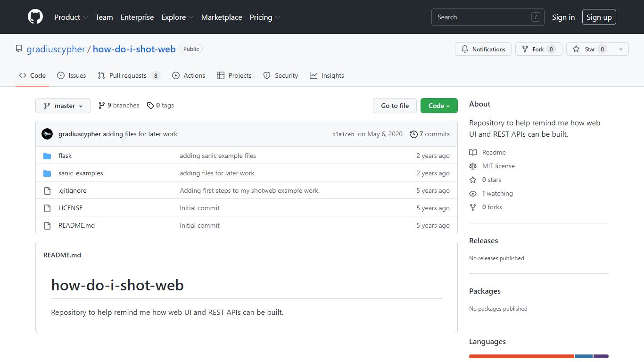
Task: Open the how-do-i-shot-web repo link
Action: (134, 49)
